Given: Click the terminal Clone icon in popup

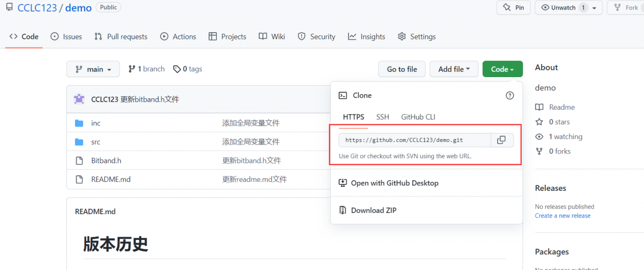Looking at the screenshot, I should (343, 95).
